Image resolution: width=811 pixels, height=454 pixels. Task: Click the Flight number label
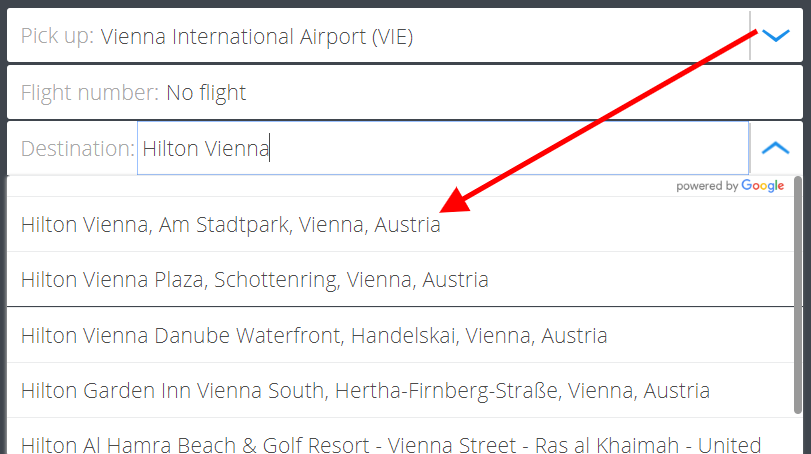(x=90, y=93)
